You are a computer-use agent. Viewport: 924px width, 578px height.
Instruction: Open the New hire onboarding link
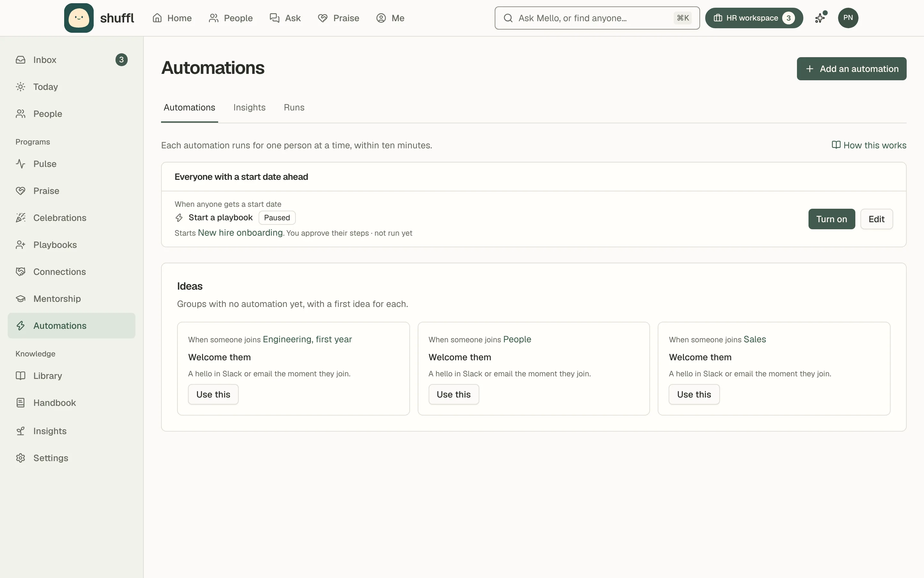[x=240, y=233]
